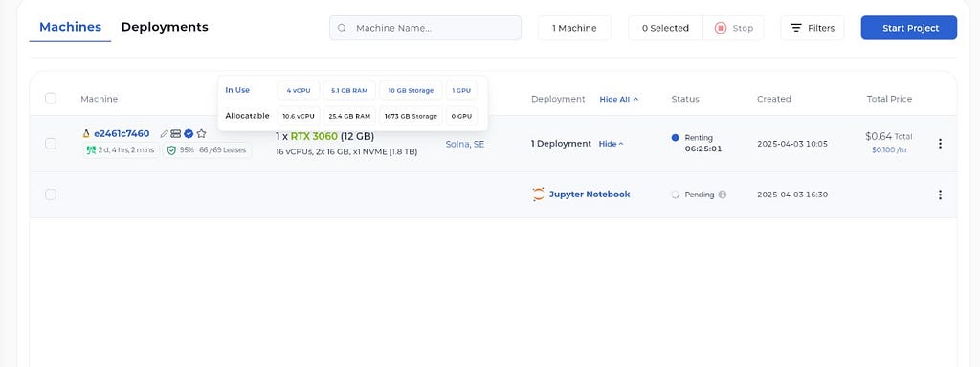Click the 5.1 GB RAM in-use chip

(349, 90)
